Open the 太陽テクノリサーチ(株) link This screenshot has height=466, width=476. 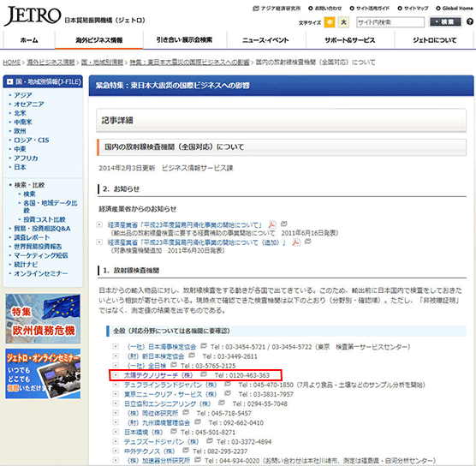click(158, 375)
